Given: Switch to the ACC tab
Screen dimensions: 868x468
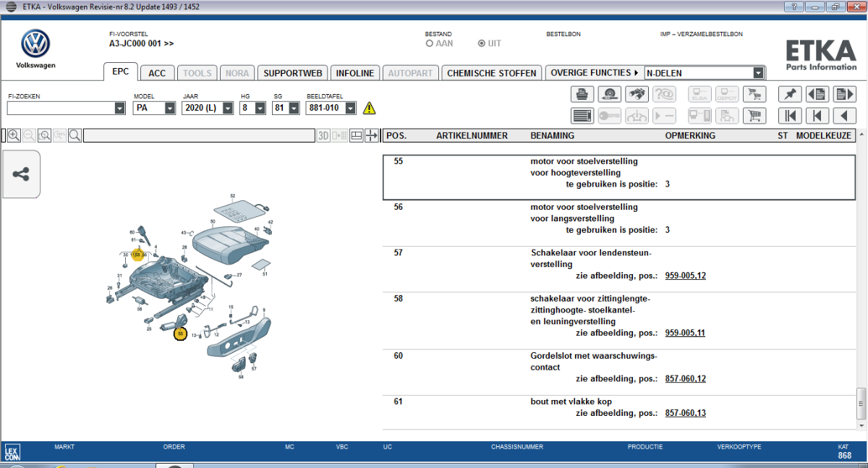Looking at the screenshot, I should click(157, 73).
